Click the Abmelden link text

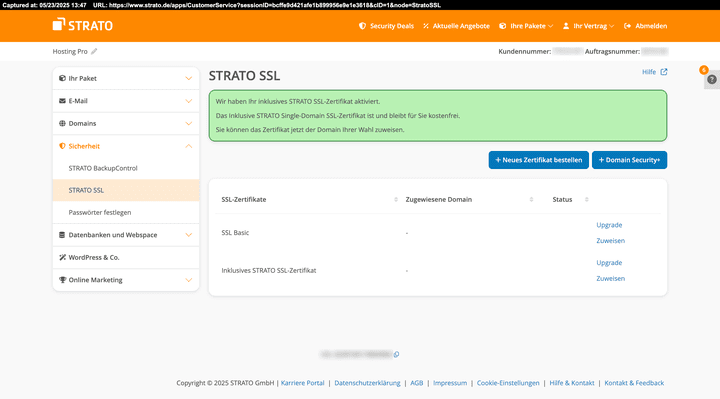[651, 26]
